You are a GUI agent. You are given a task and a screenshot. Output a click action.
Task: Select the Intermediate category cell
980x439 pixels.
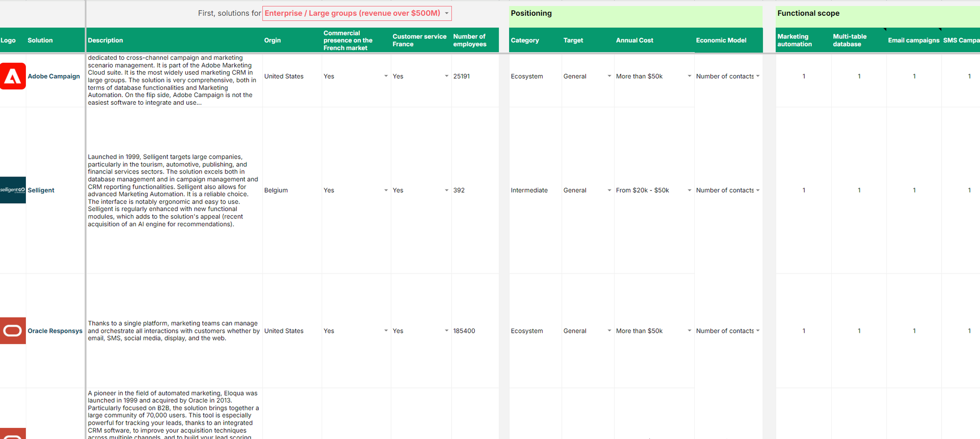[535, 190]
